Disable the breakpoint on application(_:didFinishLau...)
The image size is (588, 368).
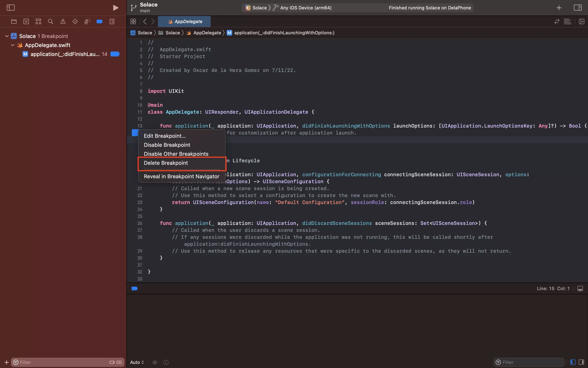click(x=115, y=54)
